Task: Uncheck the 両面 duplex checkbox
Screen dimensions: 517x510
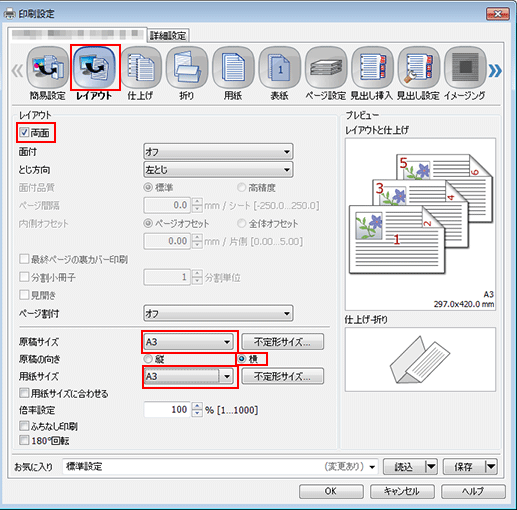Action: 24,133
